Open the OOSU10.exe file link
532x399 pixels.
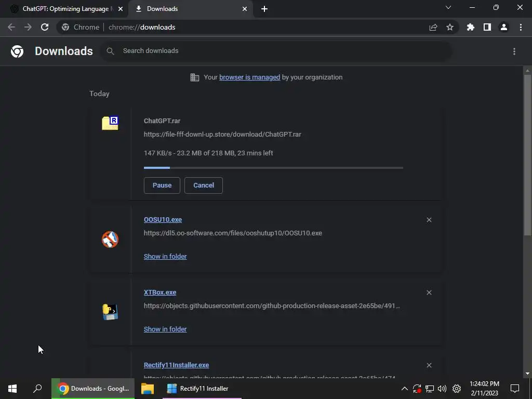coord(163,220)
